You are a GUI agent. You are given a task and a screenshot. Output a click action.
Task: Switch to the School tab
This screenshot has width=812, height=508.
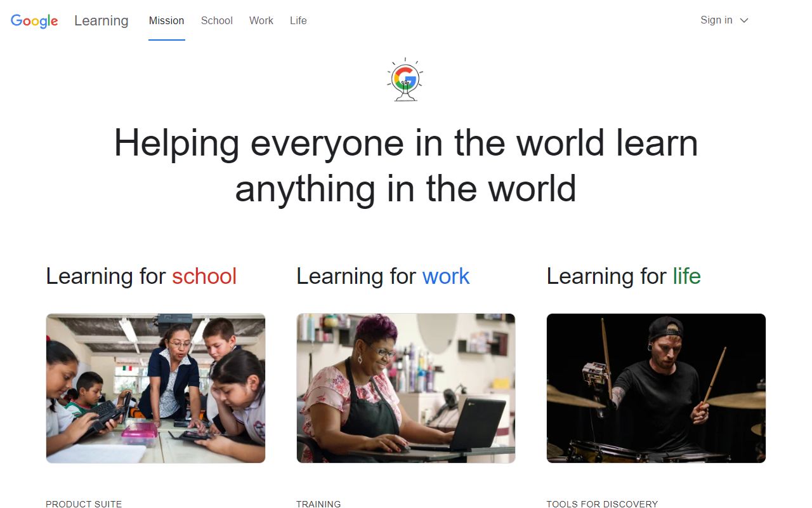tap(217, 20)
